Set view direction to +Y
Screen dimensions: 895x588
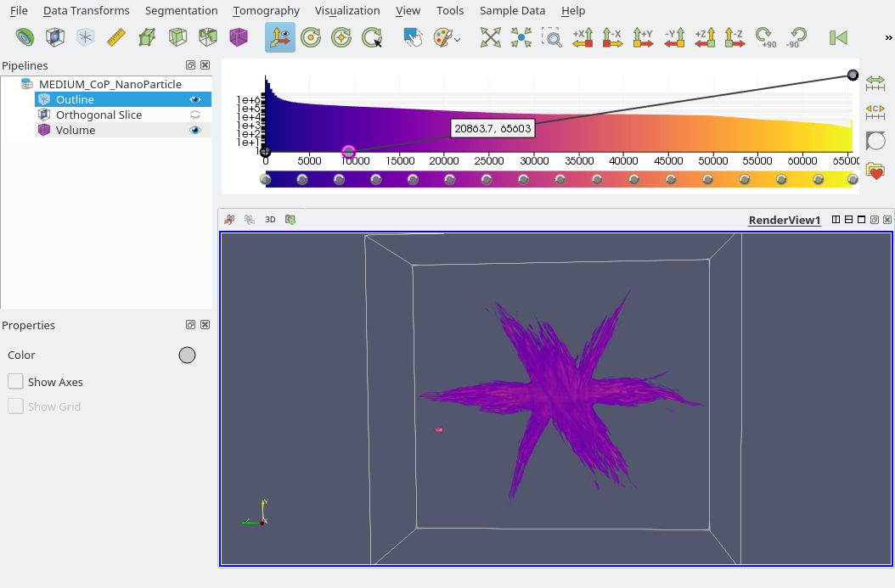(644, 37)
